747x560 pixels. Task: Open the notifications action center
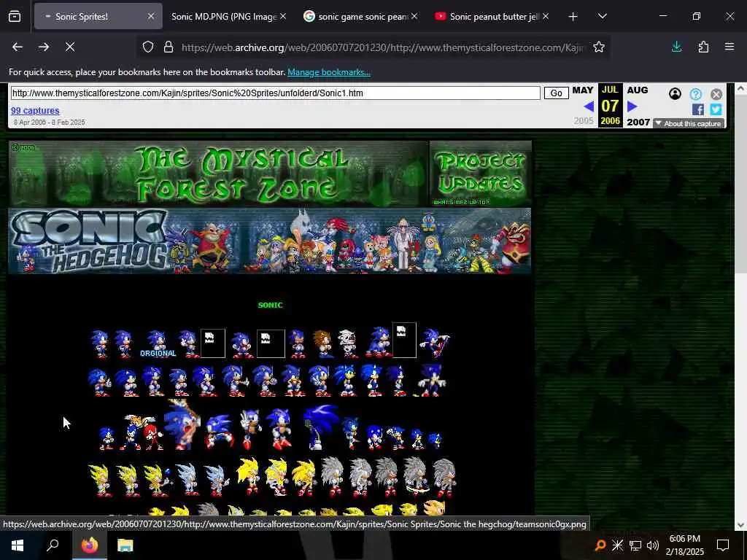(723, 545)
